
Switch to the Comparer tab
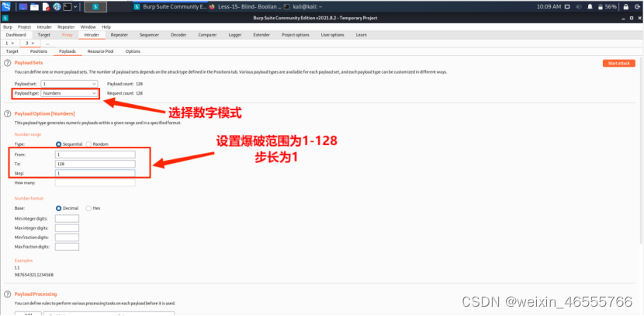coord(207,35)
